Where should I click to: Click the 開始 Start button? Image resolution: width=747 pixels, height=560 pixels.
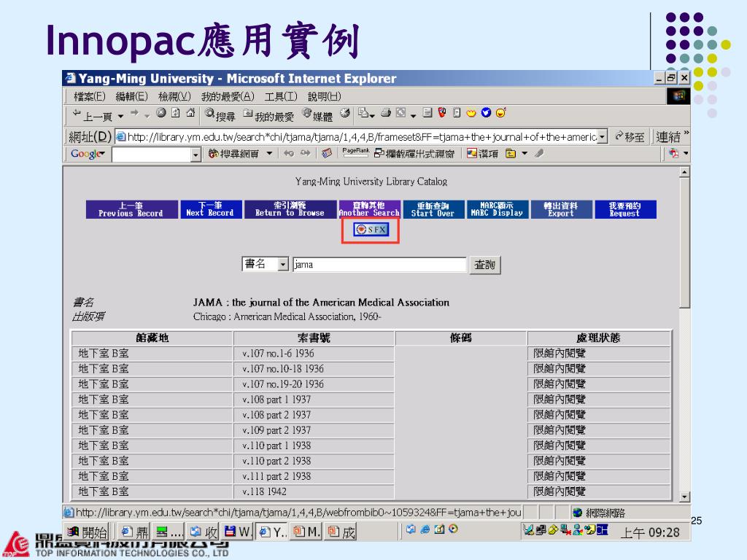88,532
